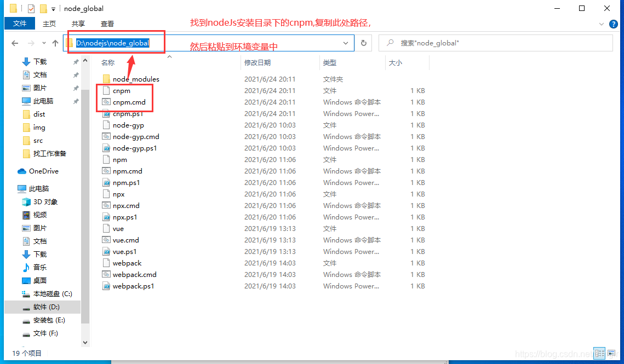Open the img folder in sidebar
Screen dimensions: 624x364
tap(39, 128)
